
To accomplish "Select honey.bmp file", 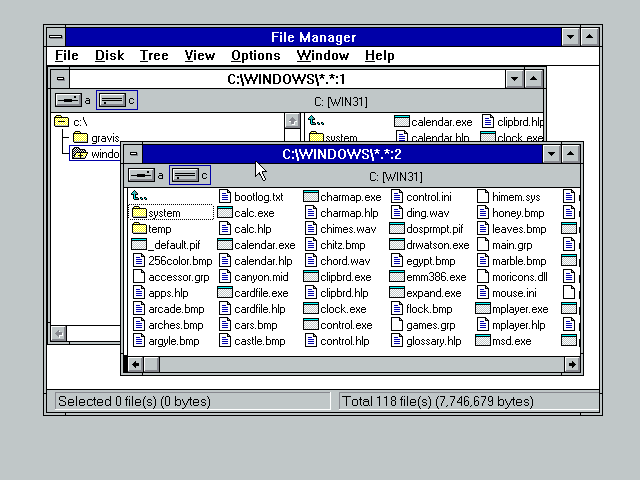I will coord(511,213).
